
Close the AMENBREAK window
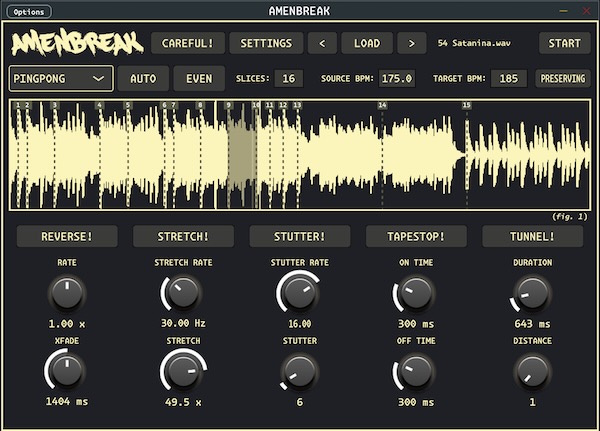click(x=586, y=11)
